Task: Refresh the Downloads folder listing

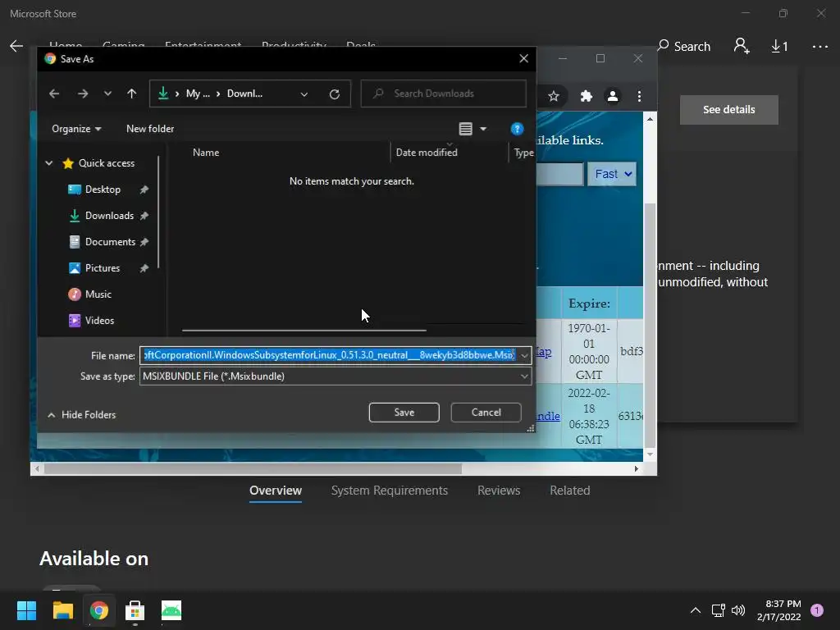Action: [335, 94]
